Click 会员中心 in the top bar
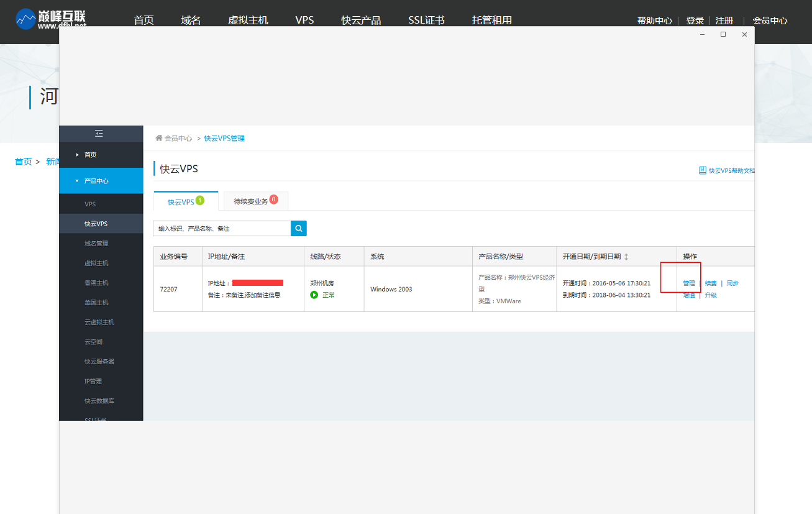Viewport: 812px width, 514px height. click(770, 21)
